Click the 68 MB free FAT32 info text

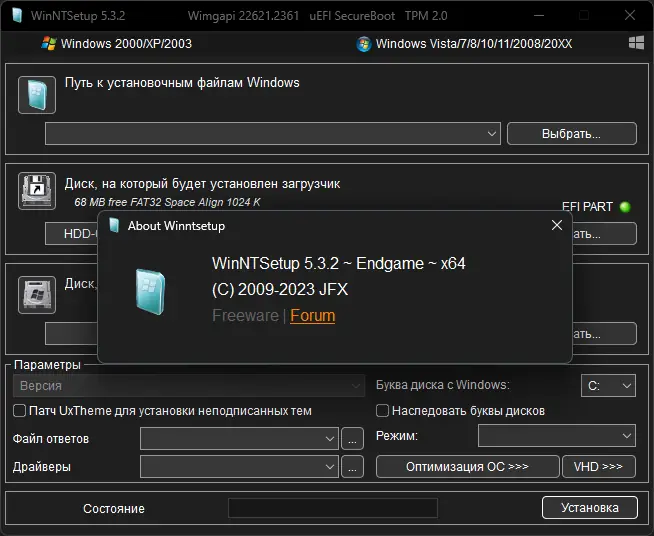point(167,202)
